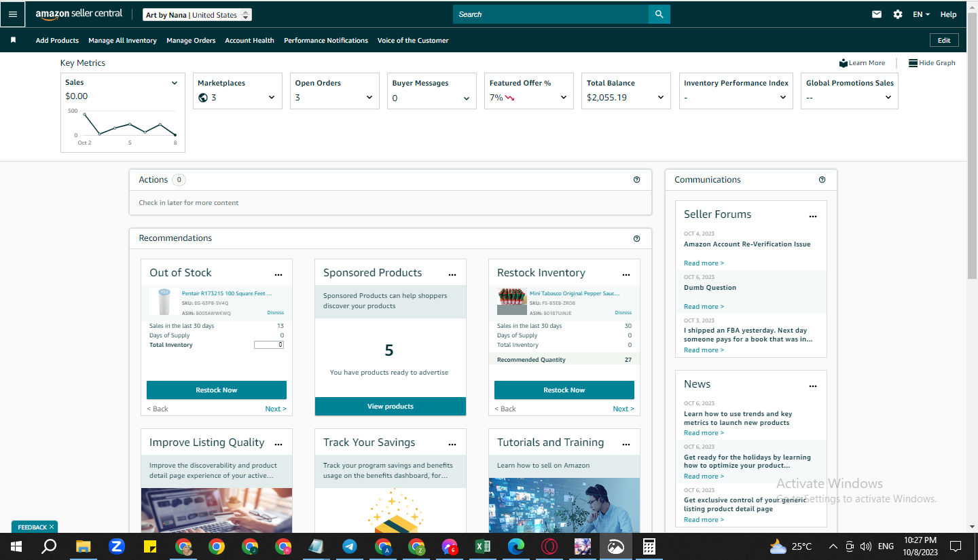Open Performance Notifications

(x=326, y=41)
